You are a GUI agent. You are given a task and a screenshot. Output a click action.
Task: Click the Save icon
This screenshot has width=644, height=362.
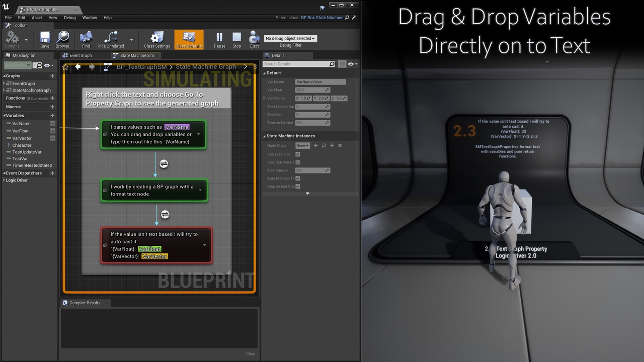point(44,38)
